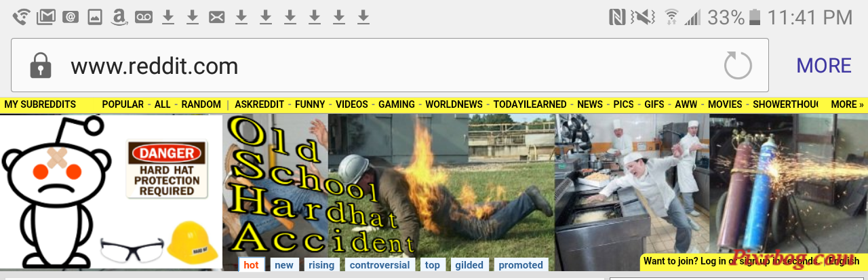Open WORLDNEWS subreddit link
Image resolution: width=868 pixels, height=280 pixels.
[454, 104]
